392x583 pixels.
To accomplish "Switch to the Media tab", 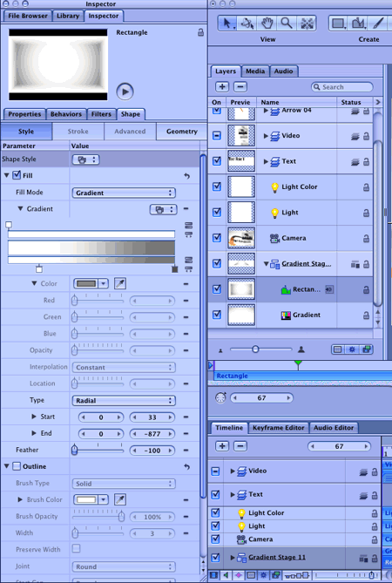I will (x=255, y=71).
